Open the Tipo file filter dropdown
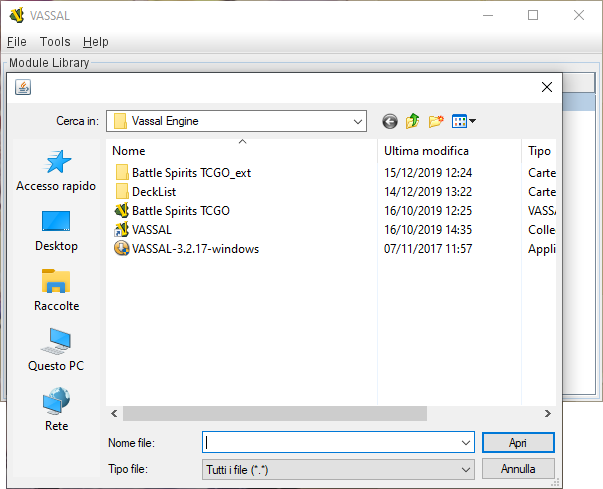The image size is (603, 489). click(338, 469)
